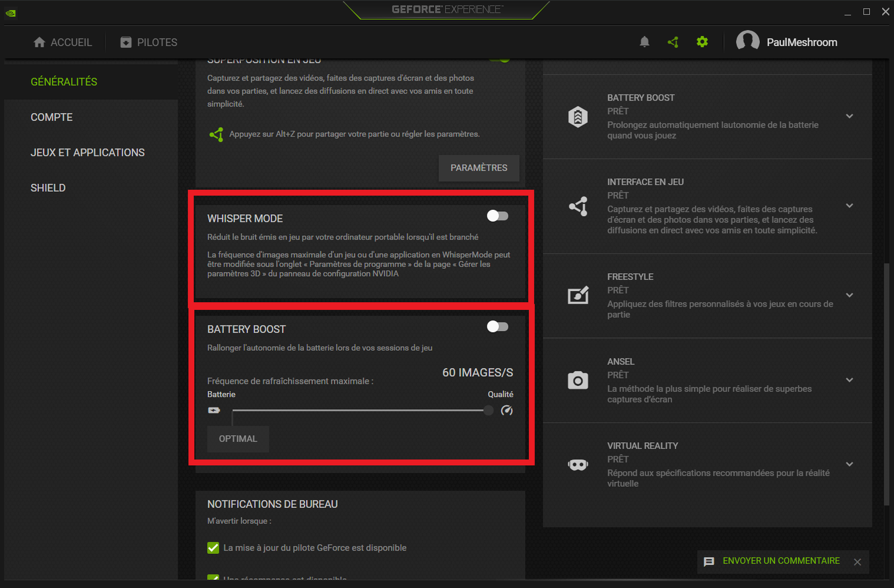Expand the Interface en jeu section
Image resolution: width=894 pixels, height=588 pixels.
pos(849,206)
